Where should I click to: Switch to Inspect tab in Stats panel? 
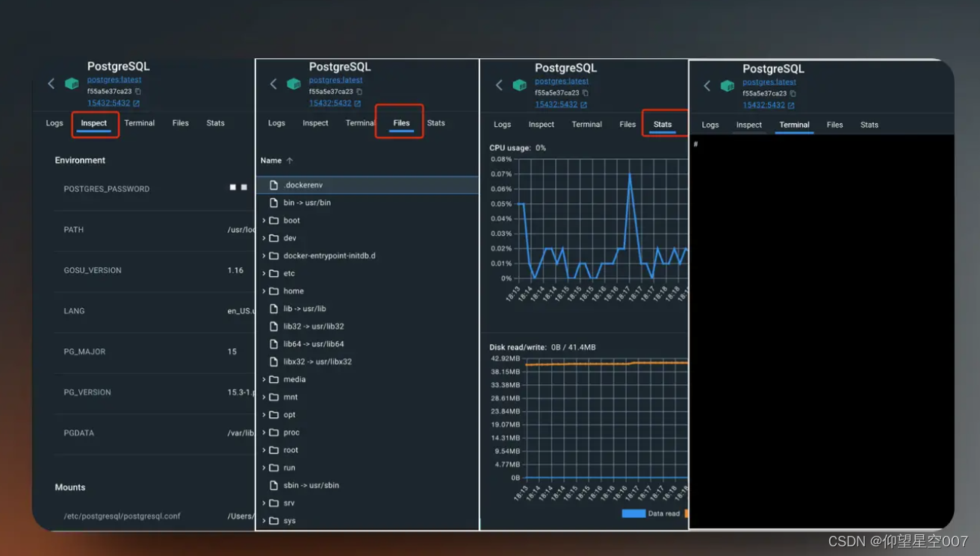[x=542, y=125]
